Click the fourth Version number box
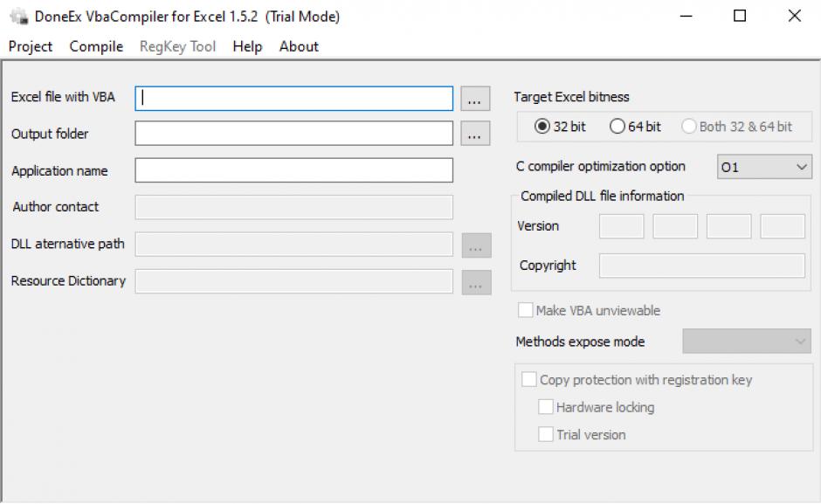 pyautogui.click(x=783, y=226)
